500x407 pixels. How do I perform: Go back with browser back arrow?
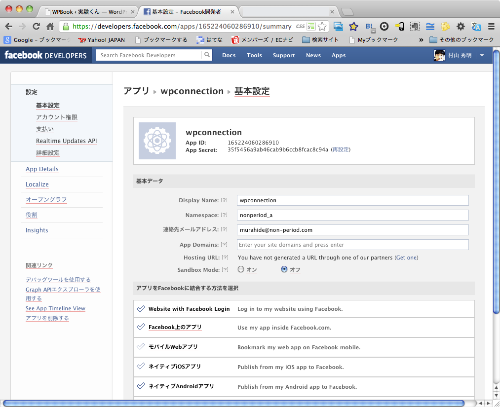(x=9, y=26)
